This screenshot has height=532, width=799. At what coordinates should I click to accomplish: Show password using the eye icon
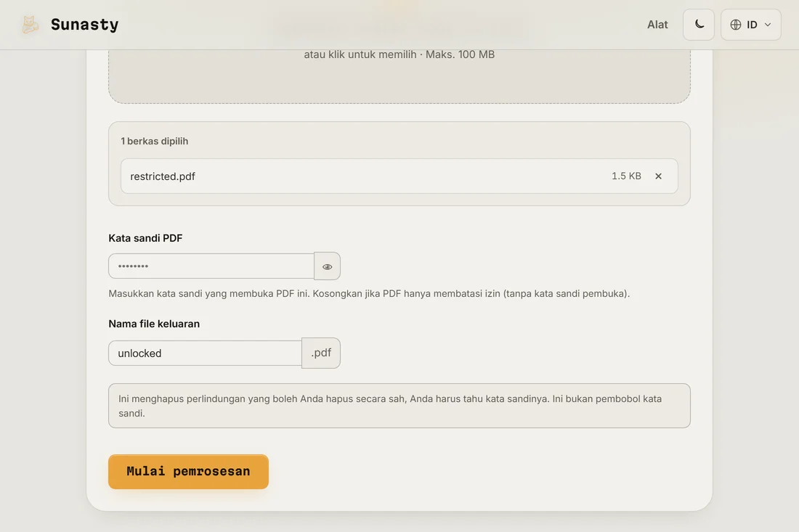[x=327, y=266]
